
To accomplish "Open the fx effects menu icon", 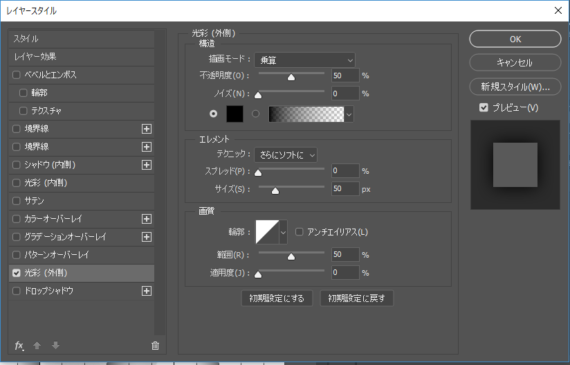I will click(19, 345).
